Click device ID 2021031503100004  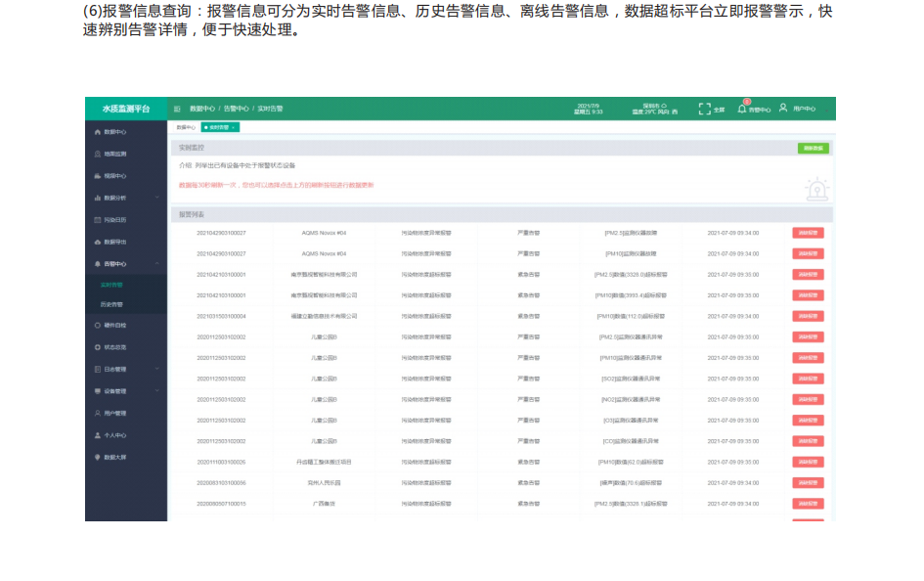click(222, 317)
